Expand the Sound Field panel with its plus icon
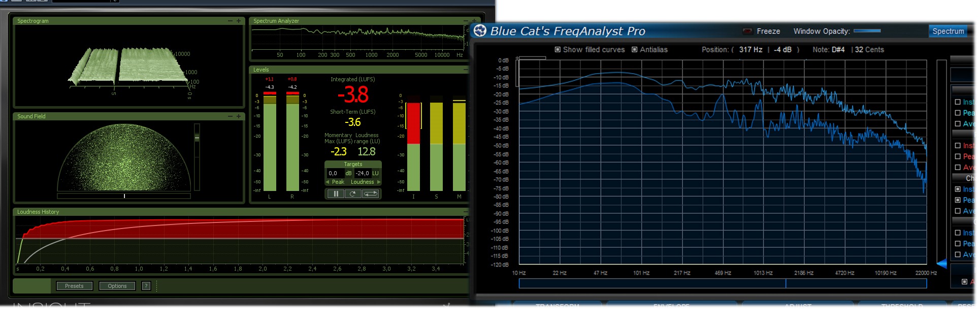 [239, 116]
